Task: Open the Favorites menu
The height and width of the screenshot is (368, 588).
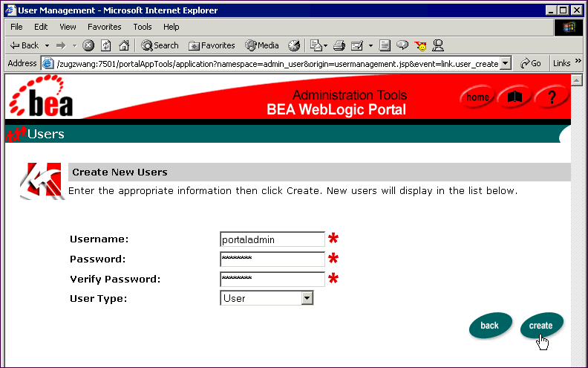Action: (x=104, y=27)
